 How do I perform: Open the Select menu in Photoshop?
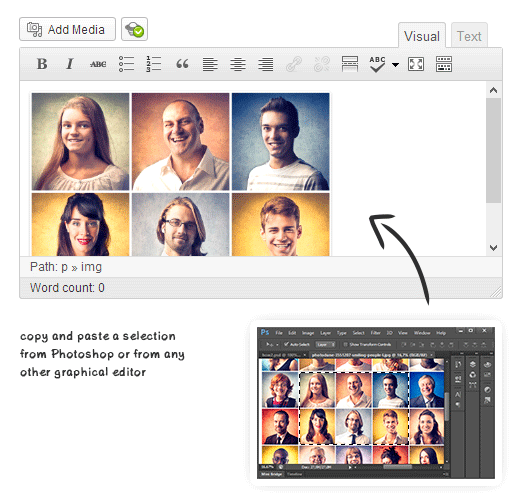[359, 333]
